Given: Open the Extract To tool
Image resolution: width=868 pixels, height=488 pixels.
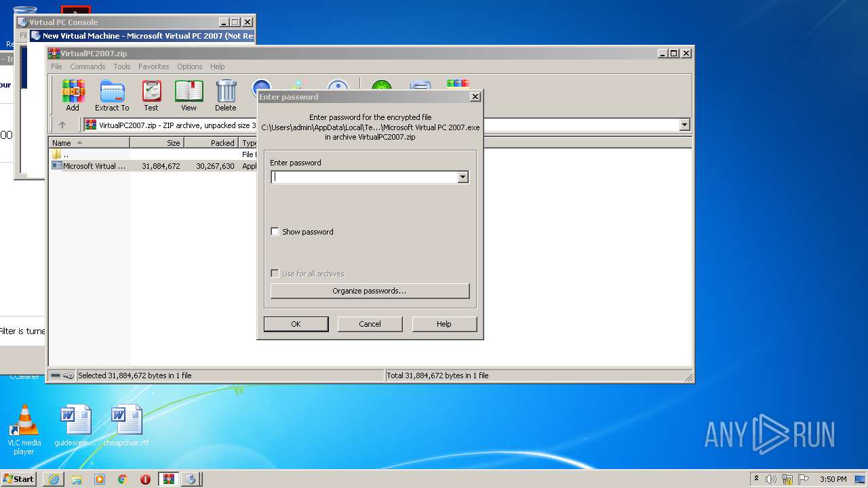Looking at the screenshot, I should point(112,96).
